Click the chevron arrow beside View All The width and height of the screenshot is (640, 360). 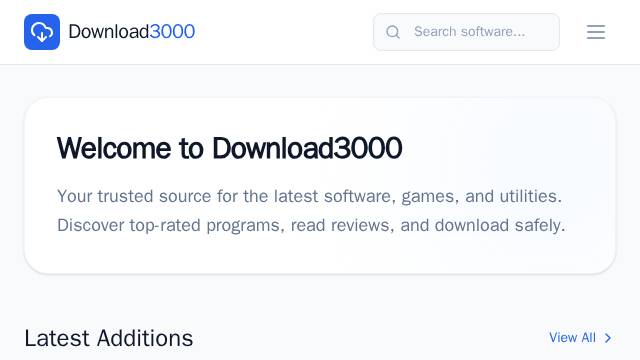(x=608, y=338)
